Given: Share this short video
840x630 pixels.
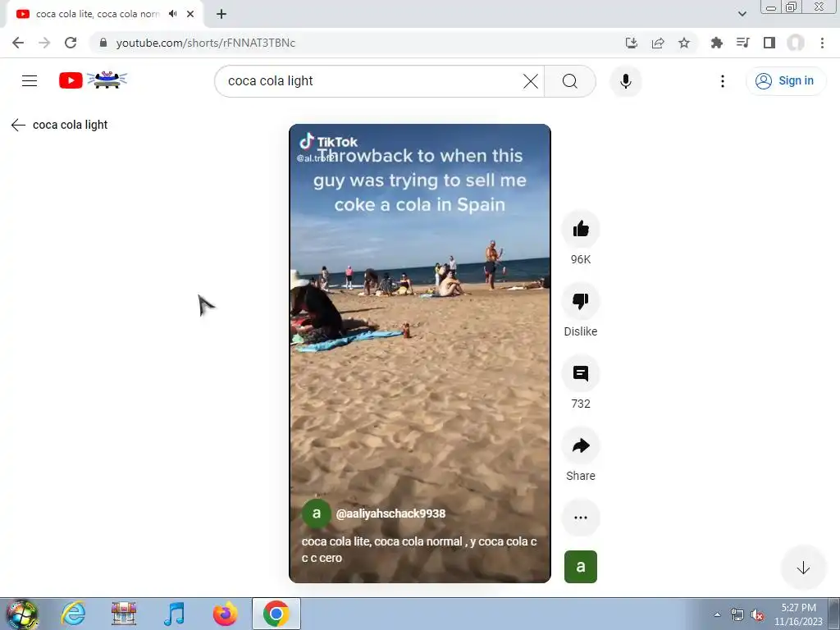Looking at the screenshot, I should (581, 445).
